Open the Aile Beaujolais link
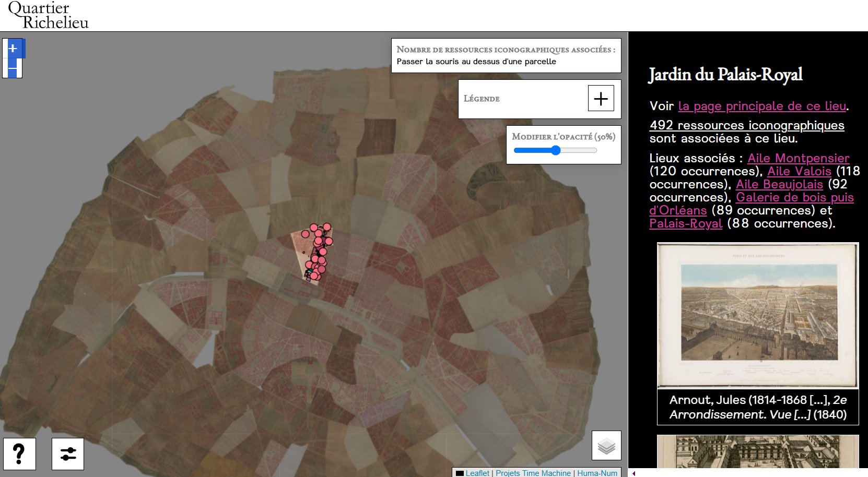This screenshot has height=477, width=868. tap(779, 184)
